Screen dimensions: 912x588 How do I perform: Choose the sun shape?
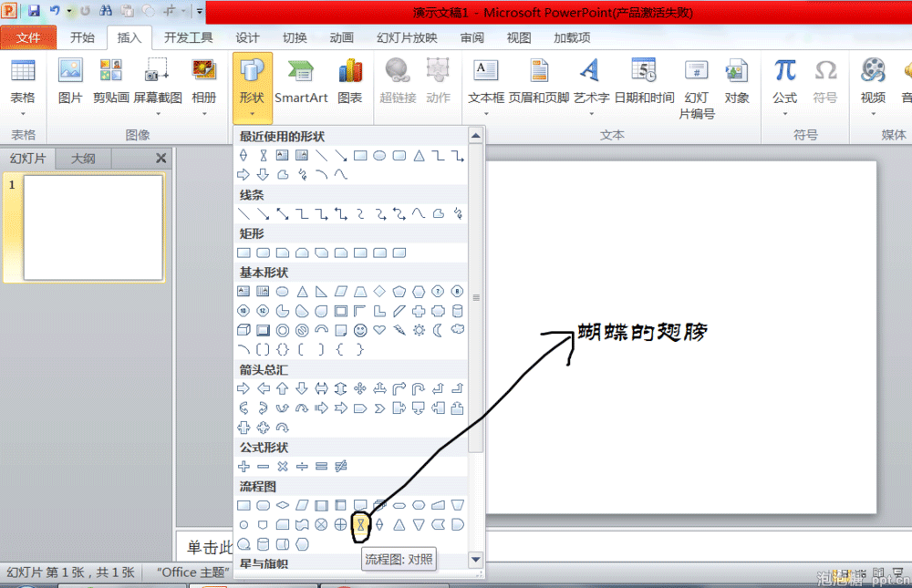(x=419, y=330)
